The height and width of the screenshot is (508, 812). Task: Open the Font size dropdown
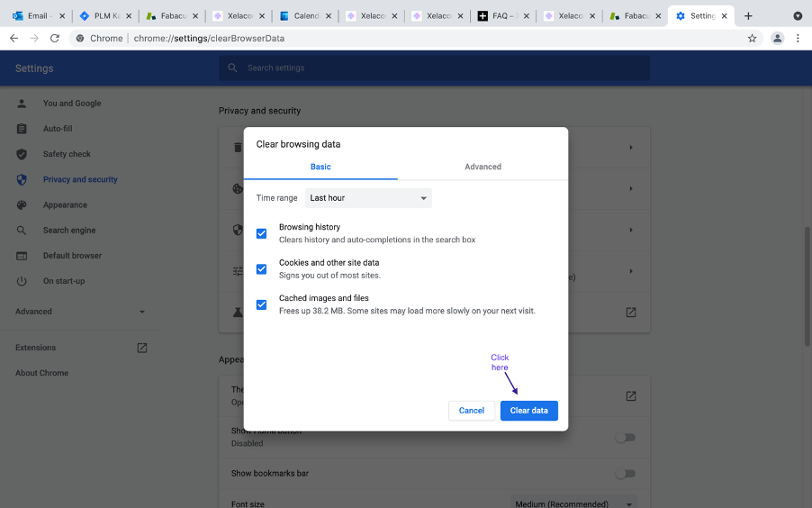[573, 503]
